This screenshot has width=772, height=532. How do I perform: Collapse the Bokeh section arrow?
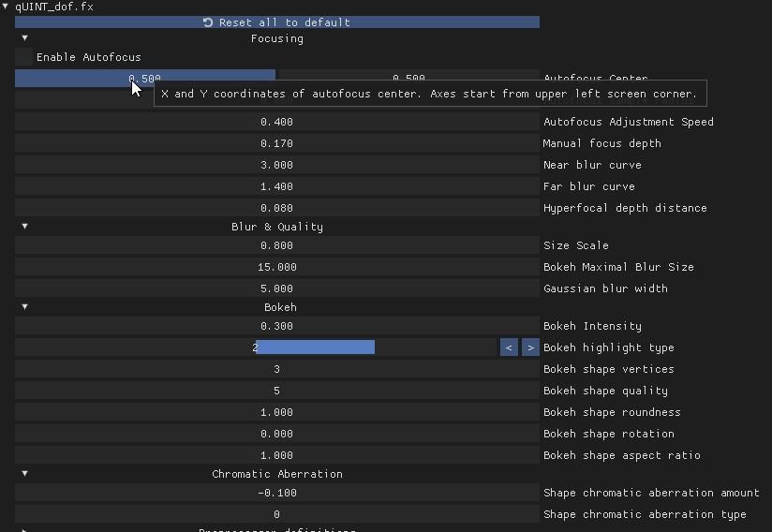pyautogui.click(x=24, y=307)
